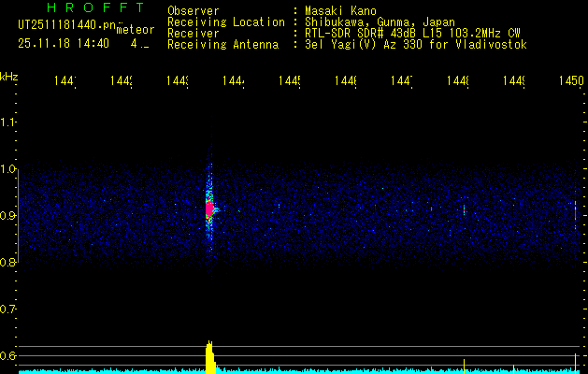The image size is (588, 374).
Task: Click the small yellow spike right of center
Action: click(x=465, y=364)
